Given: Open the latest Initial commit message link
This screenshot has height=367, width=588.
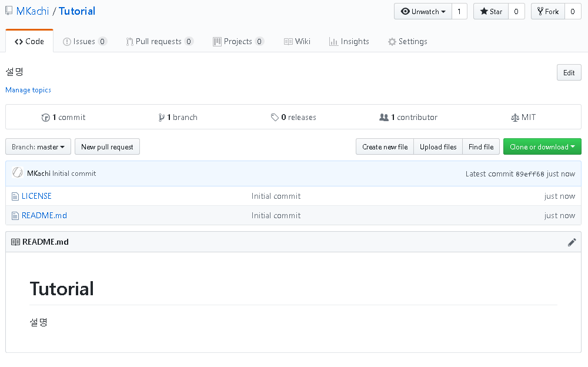Looking at the screenshot, I should tap(74, 174).
